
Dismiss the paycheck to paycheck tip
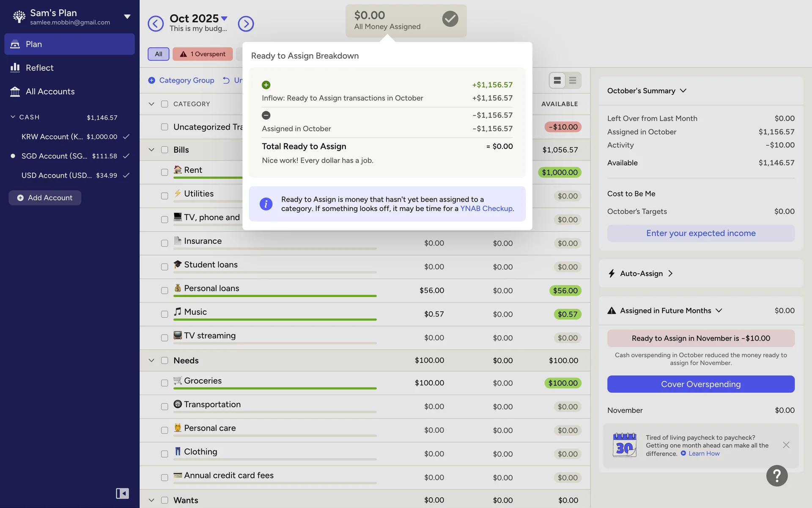pos(786,445)
